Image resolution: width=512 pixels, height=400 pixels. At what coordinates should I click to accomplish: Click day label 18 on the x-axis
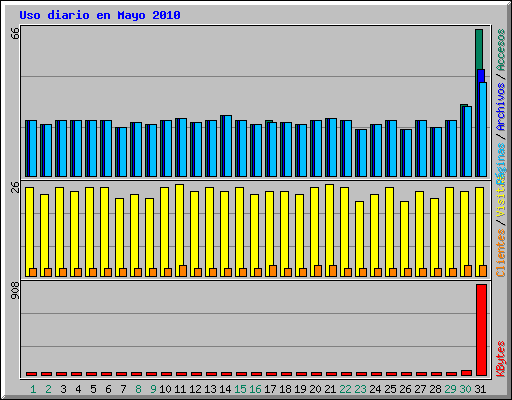[x=285, y=389]
